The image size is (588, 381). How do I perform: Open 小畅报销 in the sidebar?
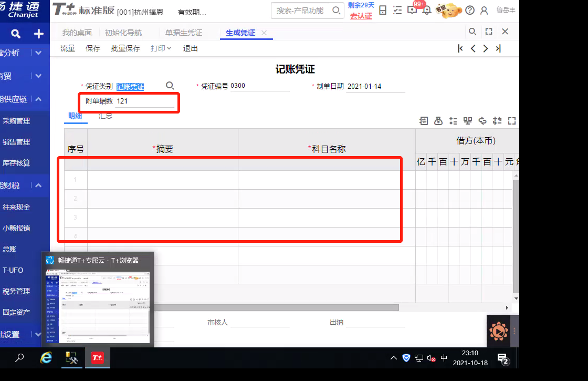[x=16, y=228]
